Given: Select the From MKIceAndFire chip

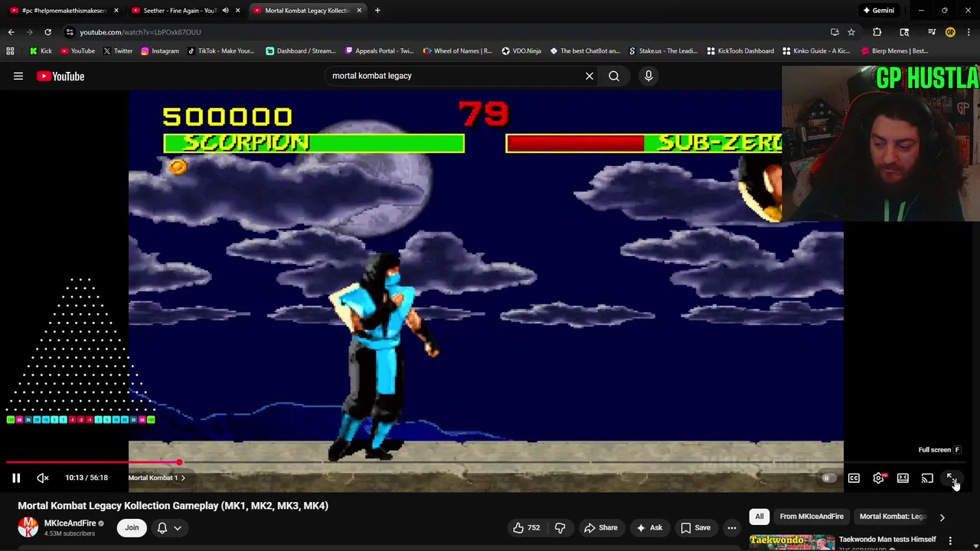Looking at the screenshot, I should pos(812,517).
